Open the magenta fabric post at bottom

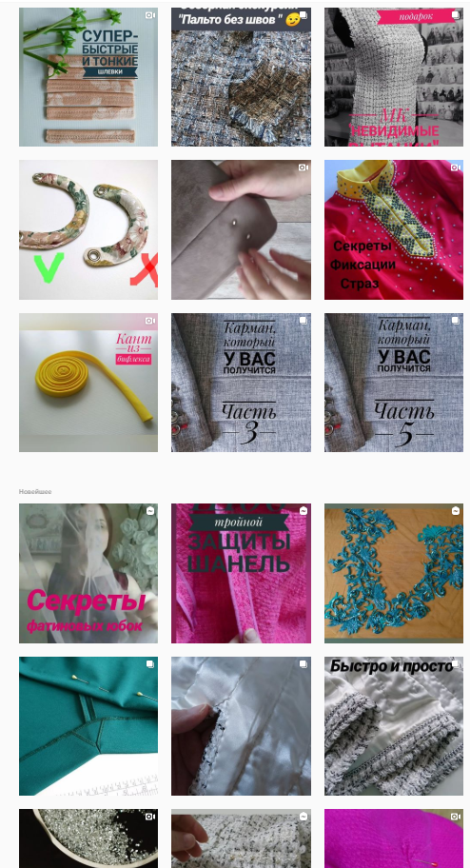tap(394, 838)
